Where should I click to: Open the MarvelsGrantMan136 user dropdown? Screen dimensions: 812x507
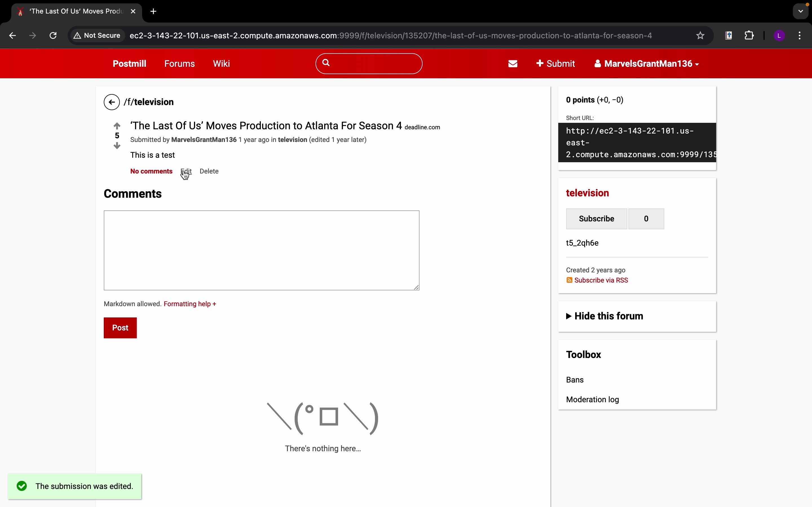(646, 64)
